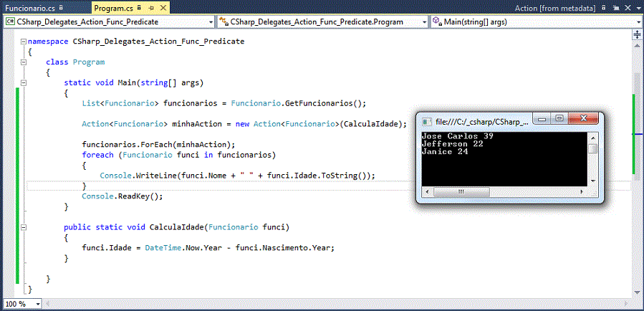Collapse the class Program block
Image resolution: width=644 pixels, height=311 pixels.
click(24, 62)
